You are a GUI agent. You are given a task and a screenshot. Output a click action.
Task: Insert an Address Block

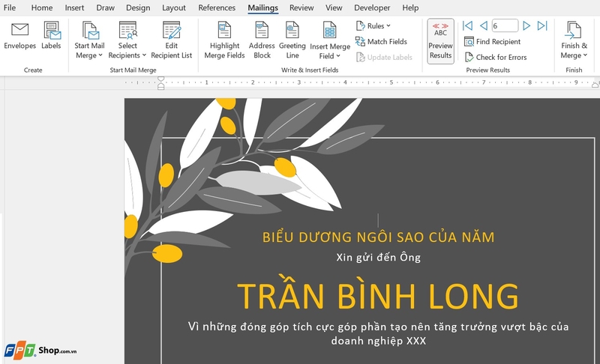pyautogui.click(x=262, y=40)
